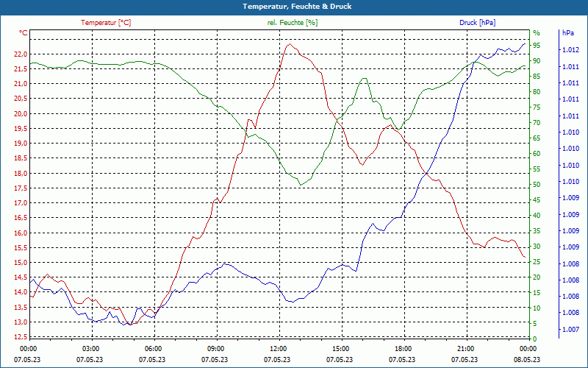Click the "20,5" temperature axis tick
Screen dimensions: 588x368
[x=21, y=99]
